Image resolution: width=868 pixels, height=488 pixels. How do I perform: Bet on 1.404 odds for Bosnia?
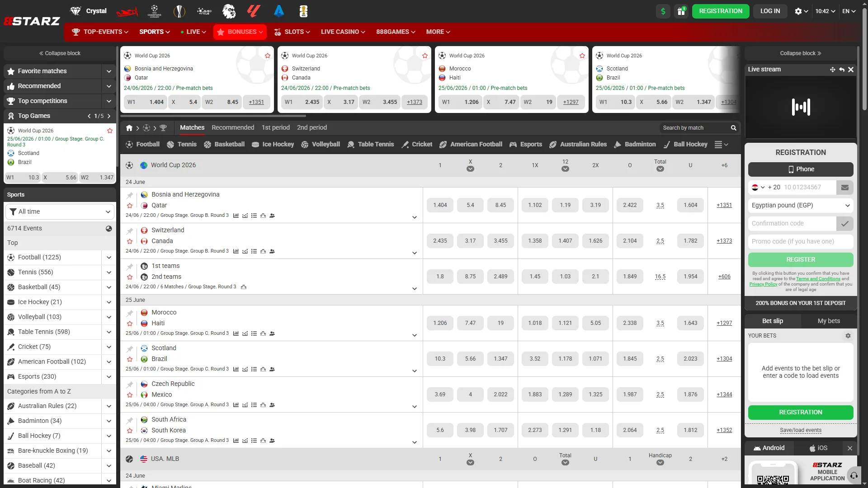click(x=440, y=205)
